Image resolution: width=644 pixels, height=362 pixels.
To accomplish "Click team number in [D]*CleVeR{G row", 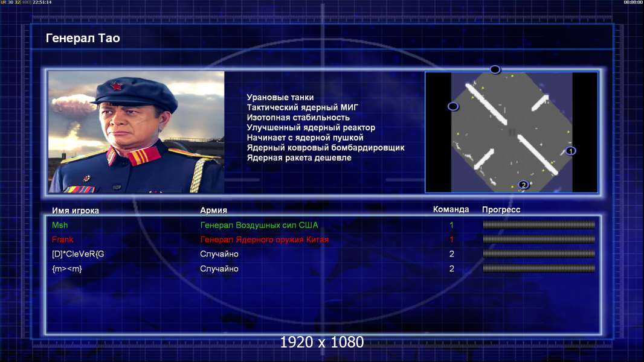I will (x=451, y=254).
